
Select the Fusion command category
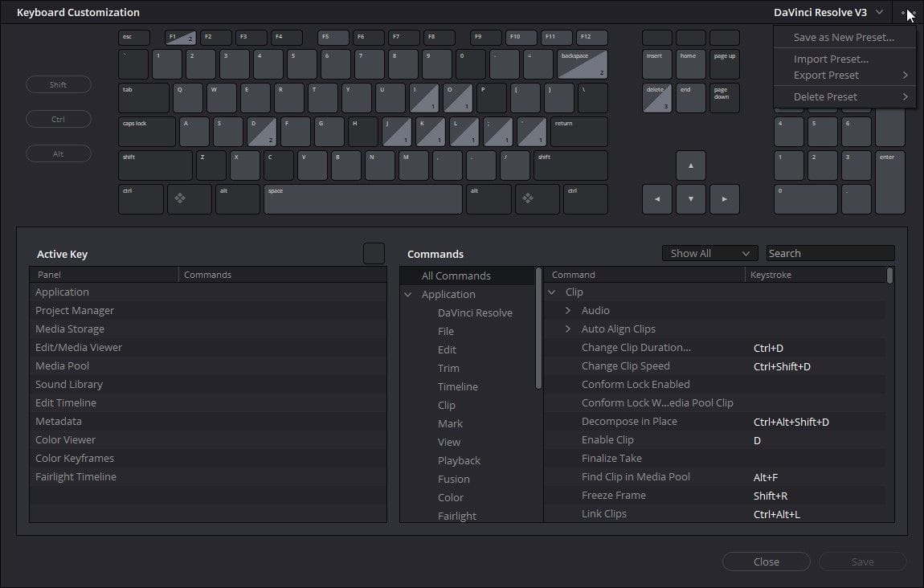[454, 479]
